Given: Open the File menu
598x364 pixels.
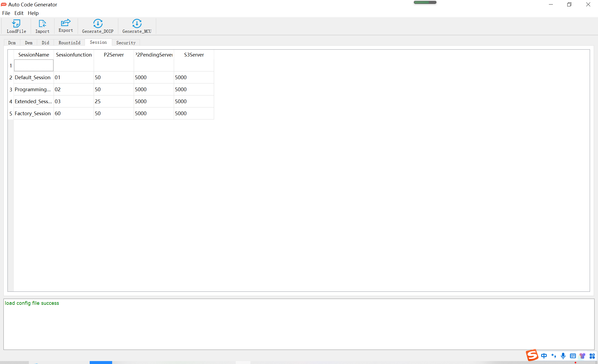Looking at the screenshot, I should (6, 13).
